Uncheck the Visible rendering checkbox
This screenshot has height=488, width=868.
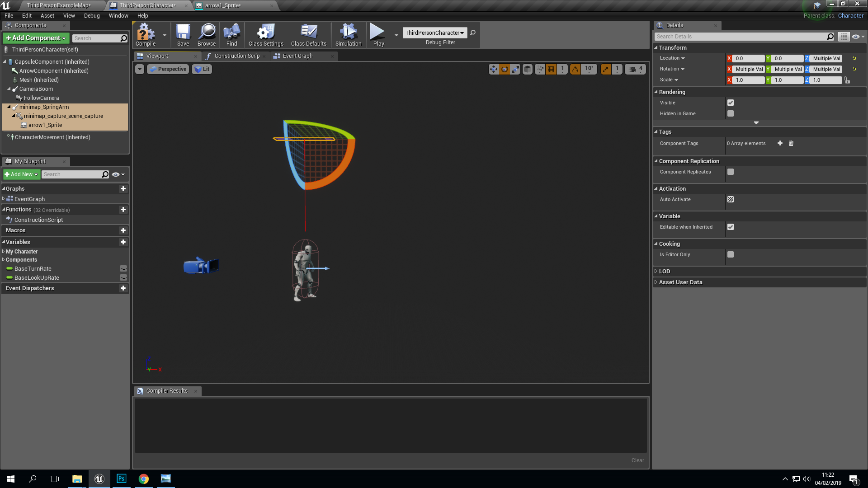731,103
